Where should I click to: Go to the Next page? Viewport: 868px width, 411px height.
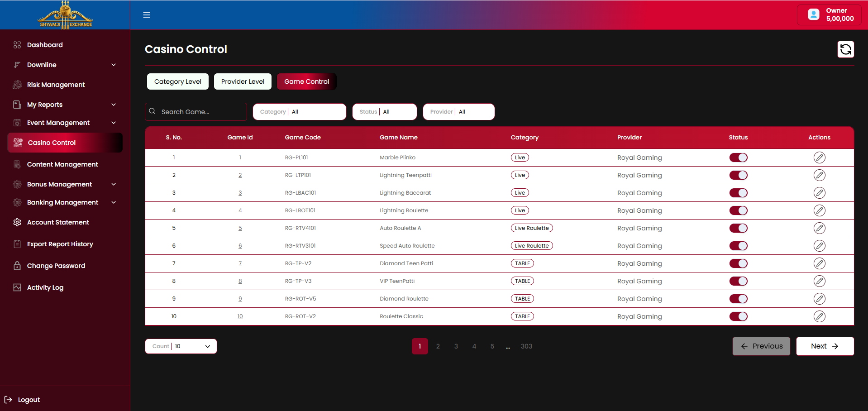pos(825,346)
